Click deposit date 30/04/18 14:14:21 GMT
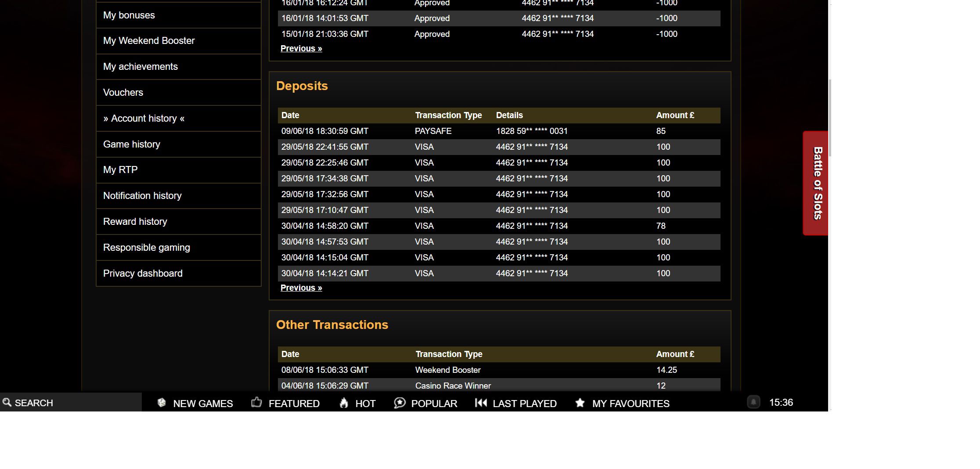This screenshot has width=980, height=469. 325,274
